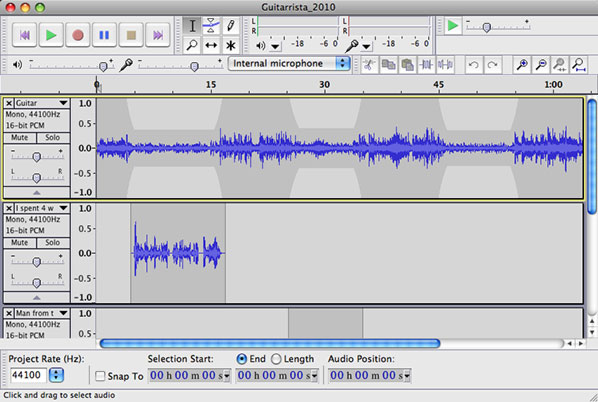Open input meter dropdown arrow
598x402 pixels.
coord(366,47)
